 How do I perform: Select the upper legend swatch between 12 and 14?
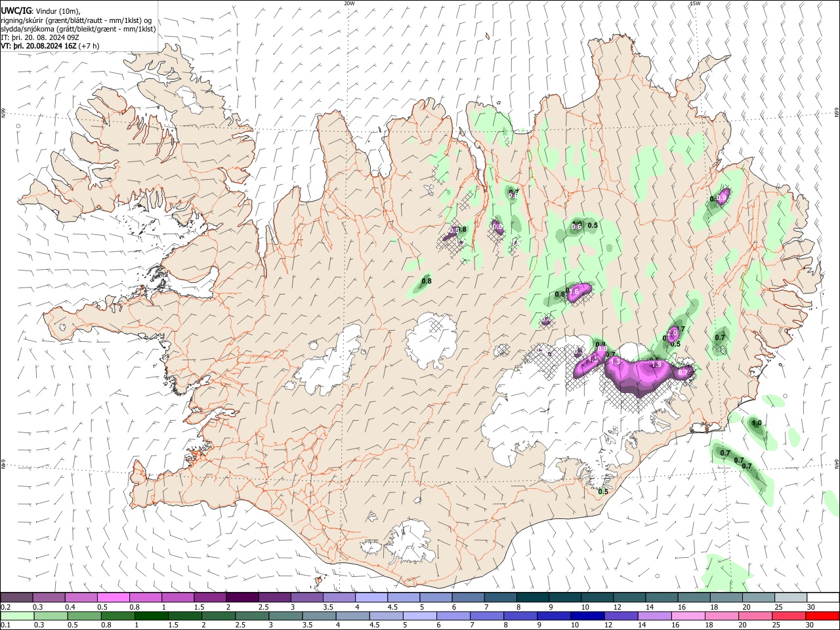(629, 597)
